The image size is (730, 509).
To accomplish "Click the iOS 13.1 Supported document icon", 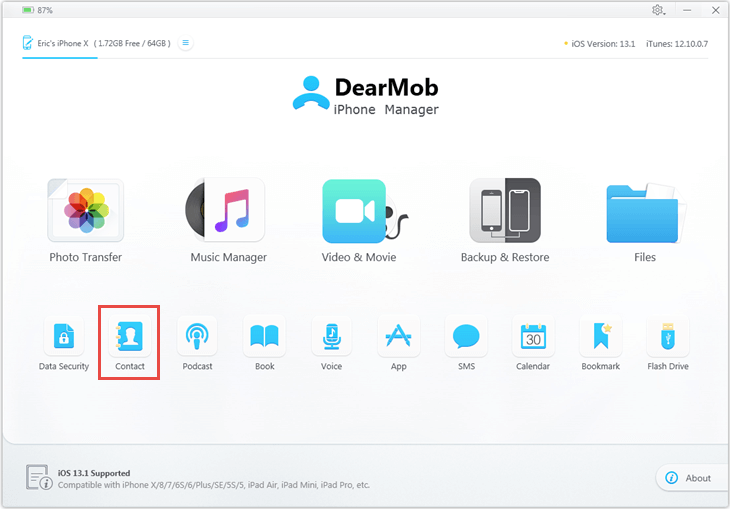I will pos(39,477).
